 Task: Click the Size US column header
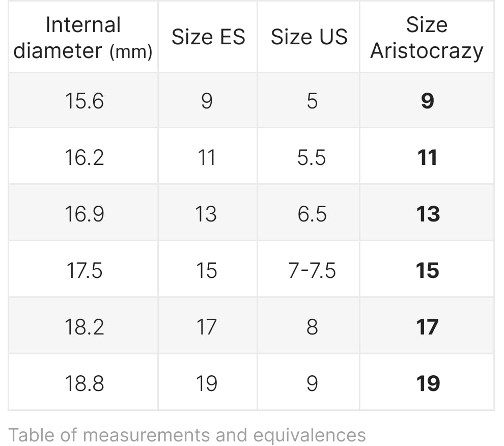point(309,37)
